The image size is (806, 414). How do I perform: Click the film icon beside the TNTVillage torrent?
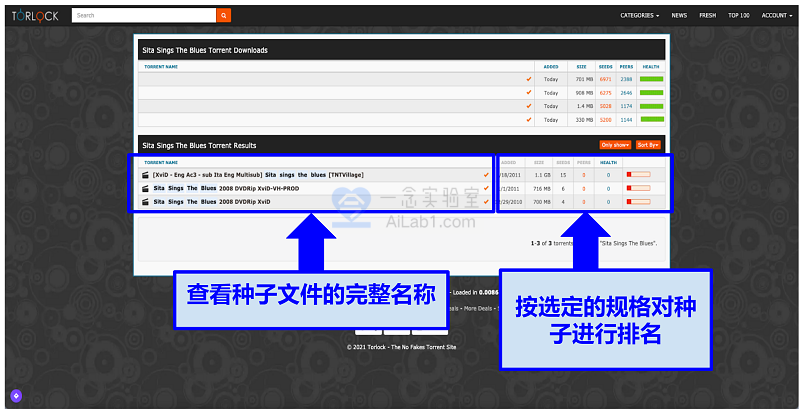pyautogui.click(x=145, y=175)
